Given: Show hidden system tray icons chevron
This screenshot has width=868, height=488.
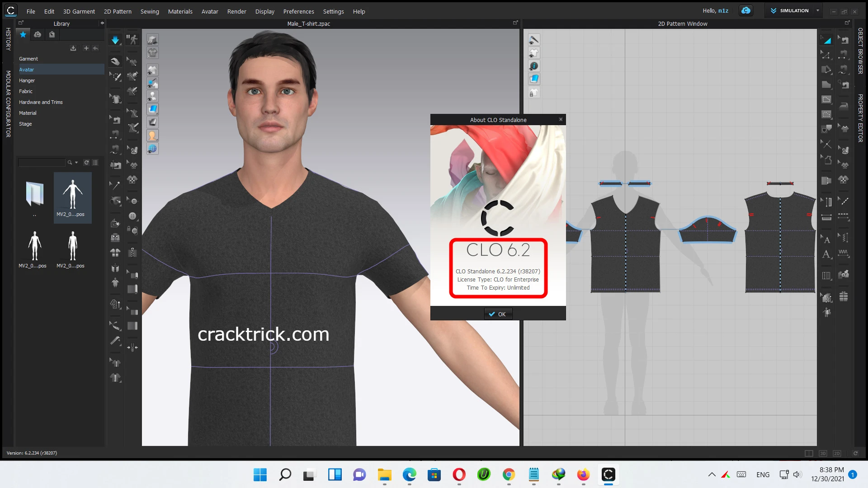Looking at the screenshot, I should point(712,474).
